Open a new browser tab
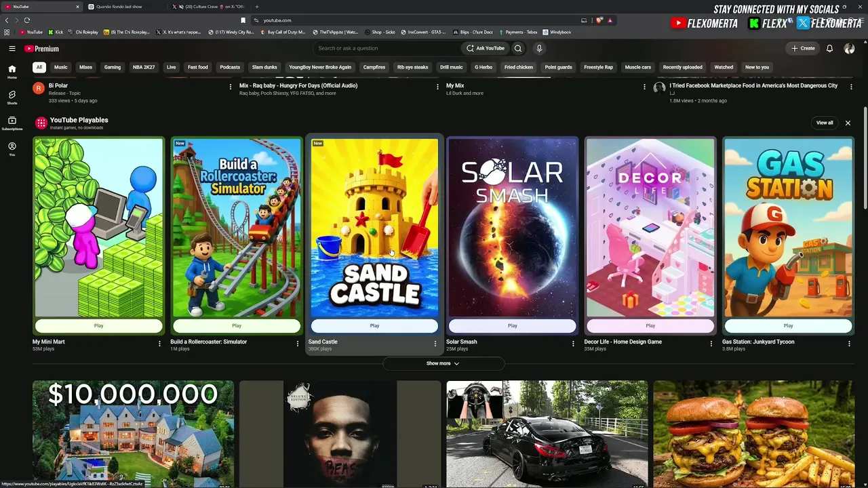This screenshot has width=868, height=488. click(256, 7)
